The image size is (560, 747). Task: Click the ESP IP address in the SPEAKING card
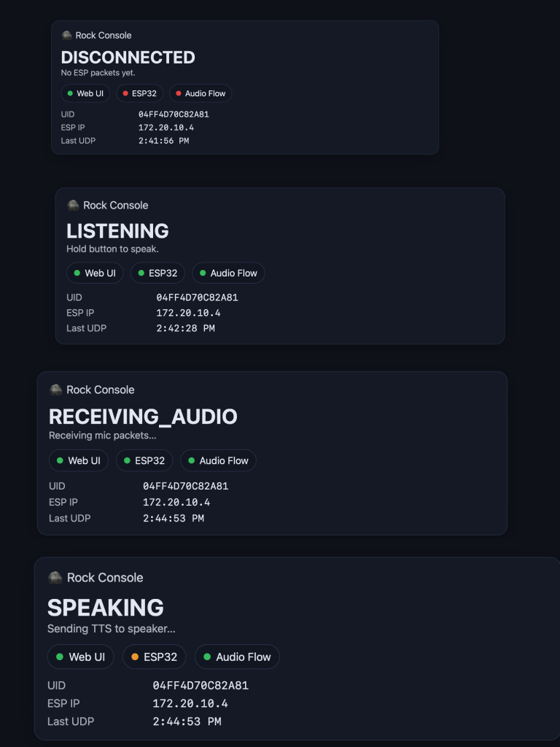click(x=190, y=703)
